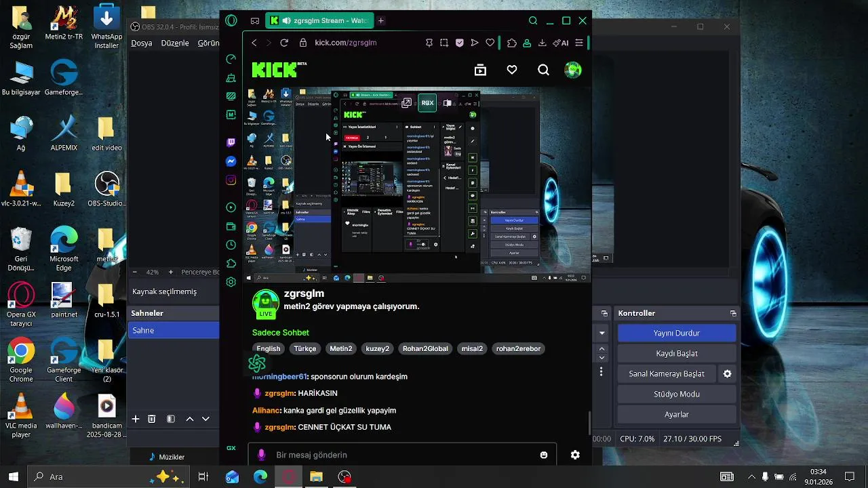Open Kick browse clips icon
The image size is (868, 488).
coord(480,70)
